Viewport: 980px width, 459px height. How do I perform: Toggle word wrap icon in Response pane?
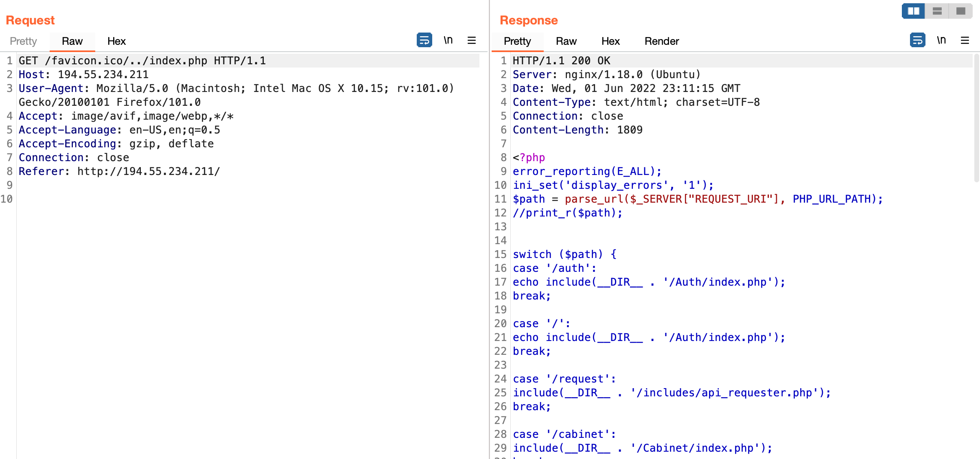coord(917,40)
